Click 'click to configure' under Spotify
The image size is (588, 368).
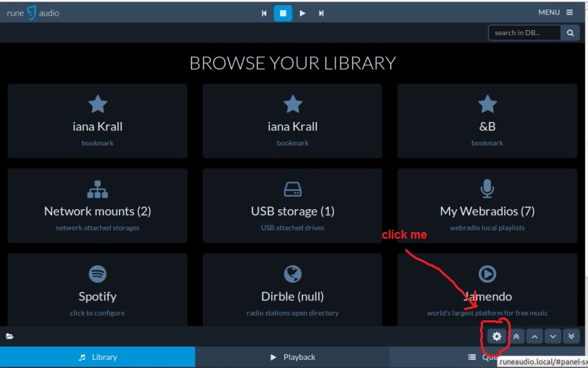click(x=98, y=313)
